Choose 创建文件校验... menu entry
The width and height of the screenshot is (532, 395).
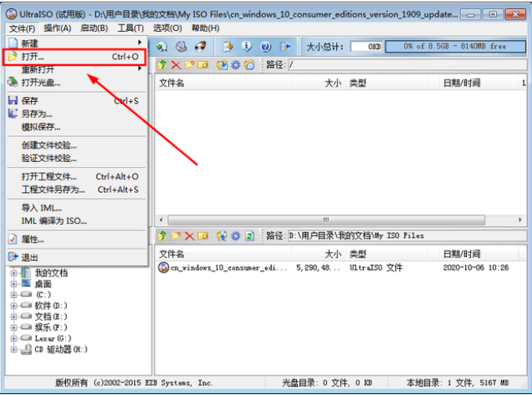tap(76, 145)
